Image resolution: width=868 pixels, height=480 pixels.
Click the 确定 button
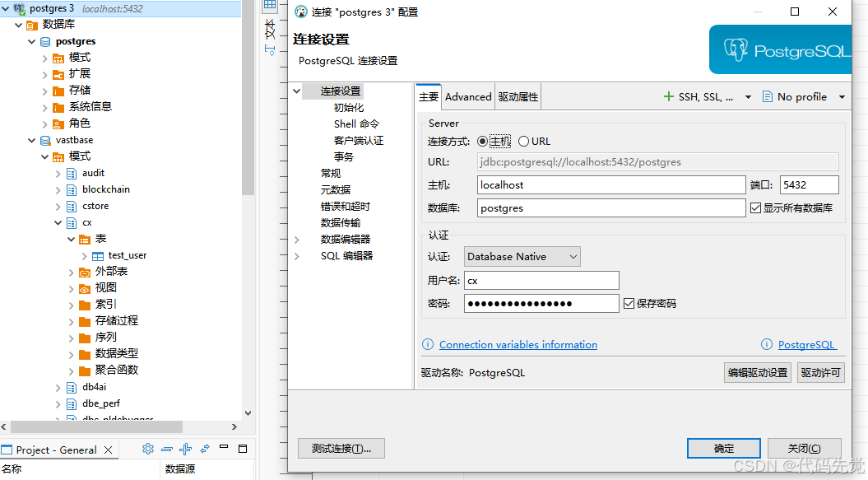pos(723,449)
